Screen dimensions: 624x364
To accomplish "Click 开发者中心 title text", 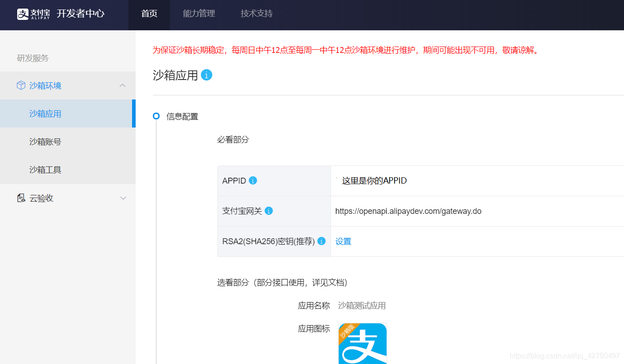I will (80, 14).
